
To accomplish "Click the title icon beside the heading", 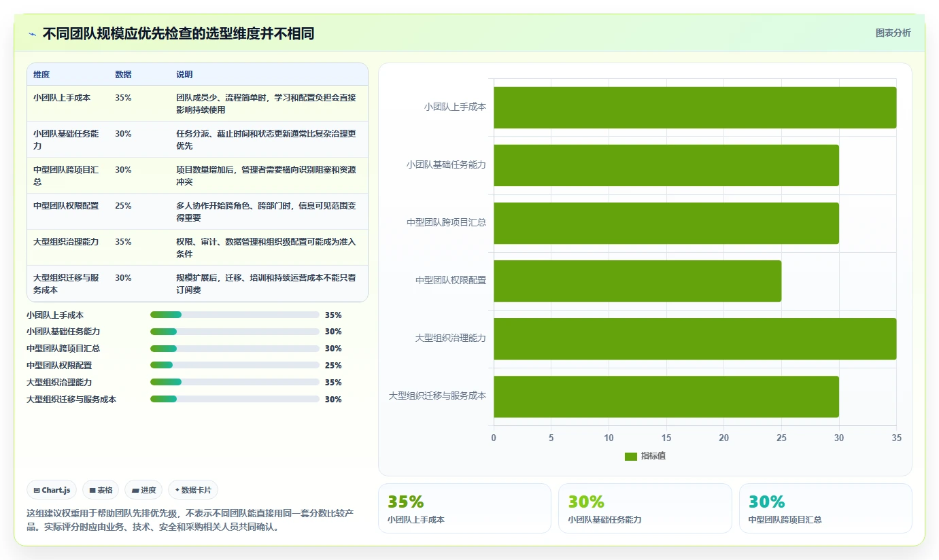I will coord(32,34).
